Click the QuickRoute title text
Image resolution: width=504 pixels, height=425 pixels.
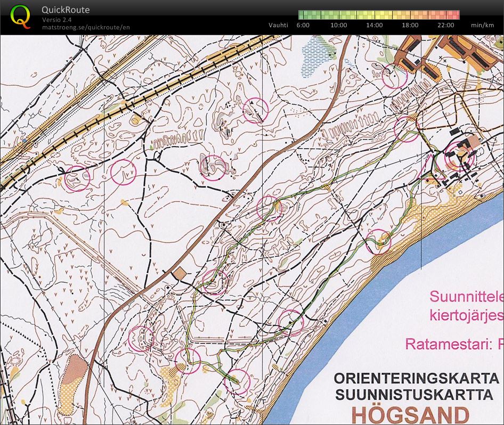[x=66, y=10]
